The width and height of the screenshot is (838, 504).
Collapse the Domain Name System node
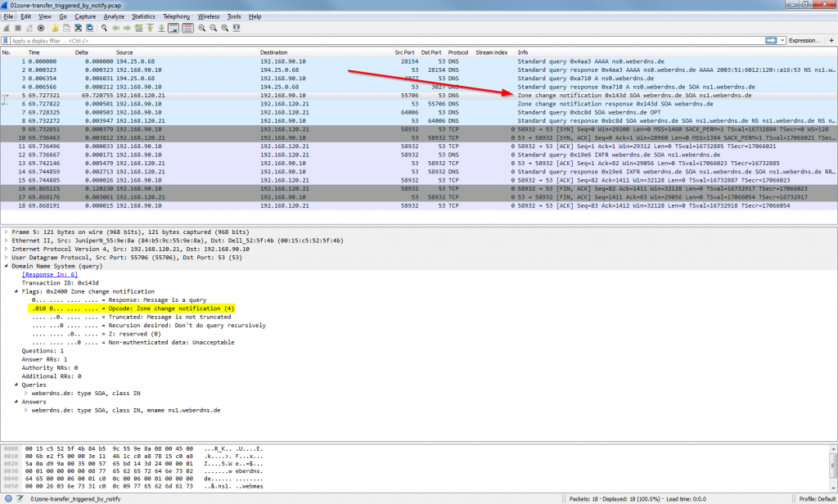coord(7,266)
